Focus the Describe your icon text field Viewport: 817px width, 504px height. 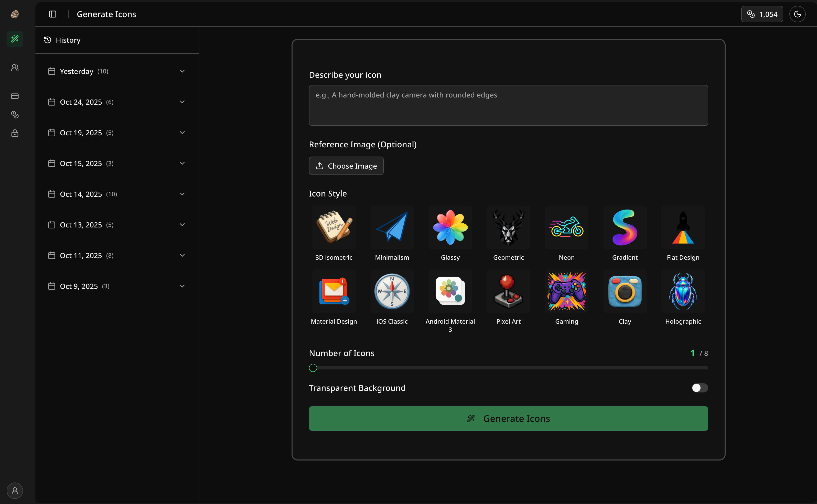[x=508, y=105]
